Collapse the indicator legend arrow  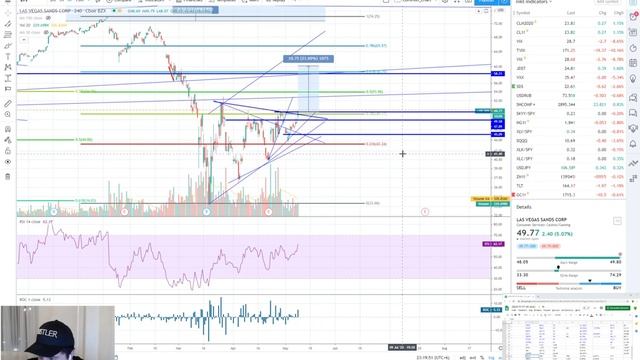click(x=24, y=40)
